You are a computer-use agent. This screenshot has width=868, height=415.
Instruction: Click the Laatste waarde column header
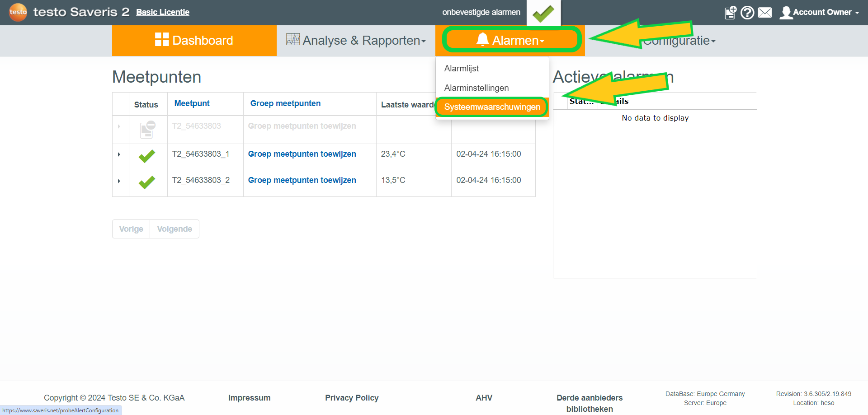[x=408, y=105]
